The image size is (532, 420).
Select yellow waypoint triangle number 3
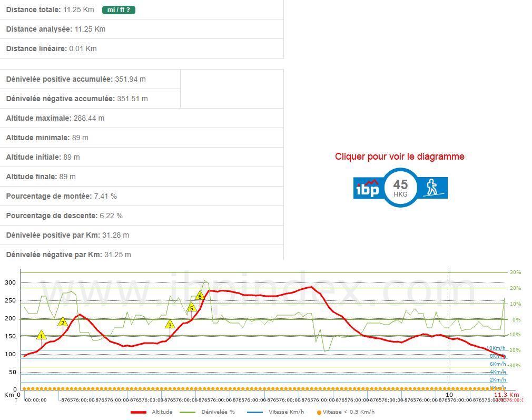click(x=170, y=324)
